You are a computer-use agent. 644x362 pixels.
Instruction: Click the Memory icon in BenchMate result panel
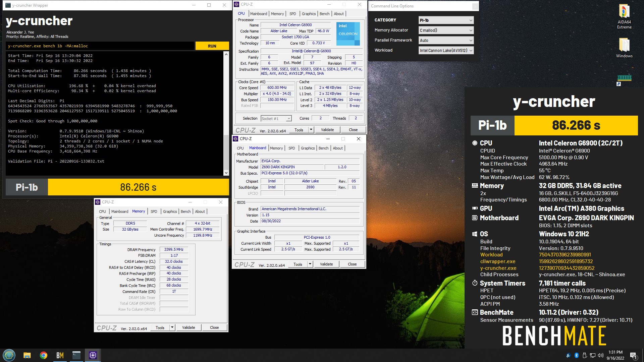(475, 186)
